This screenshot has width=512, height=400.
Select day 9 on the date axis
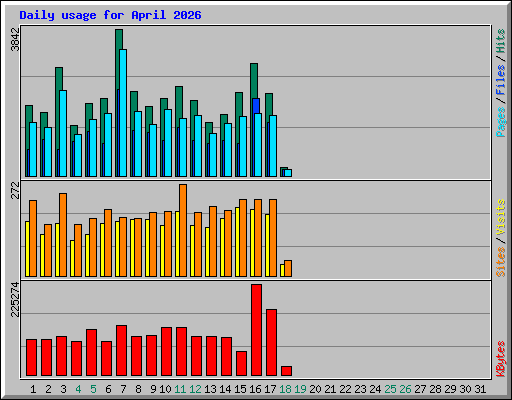point(153,389)
